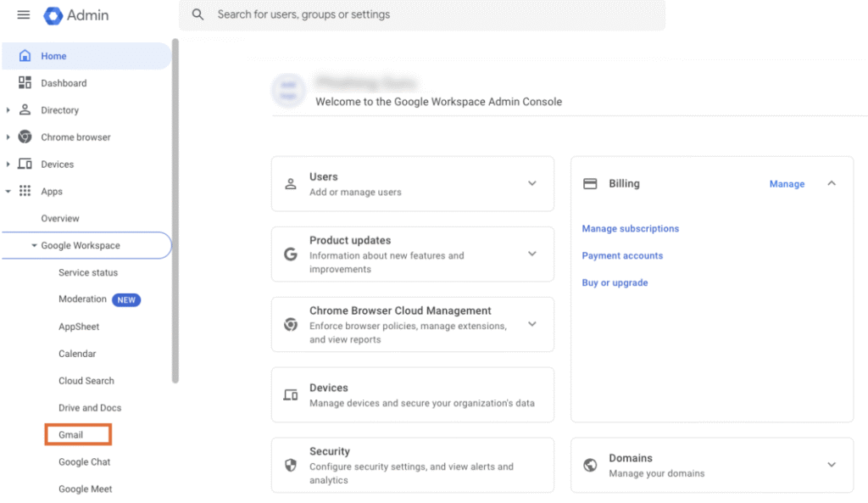
Task: Click the sidebar vertical scrollbar
Action: [175, 212]
